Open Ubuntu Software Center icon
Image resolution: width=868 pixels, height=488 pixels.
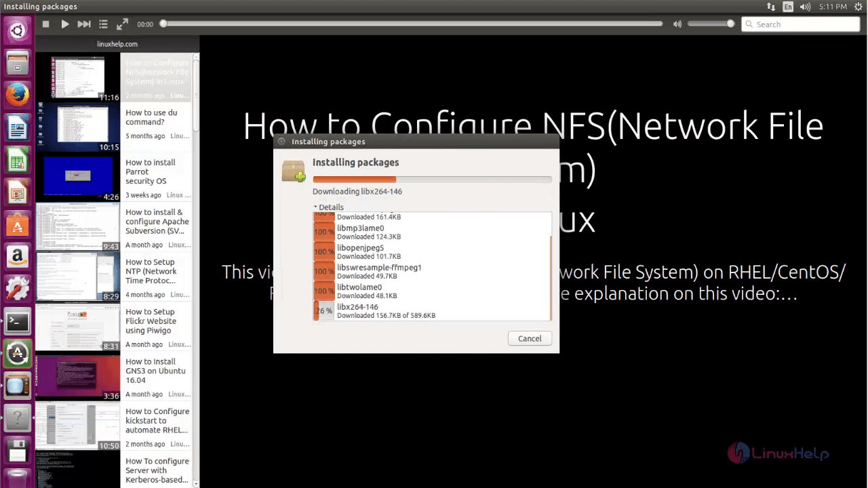[18, 226]
